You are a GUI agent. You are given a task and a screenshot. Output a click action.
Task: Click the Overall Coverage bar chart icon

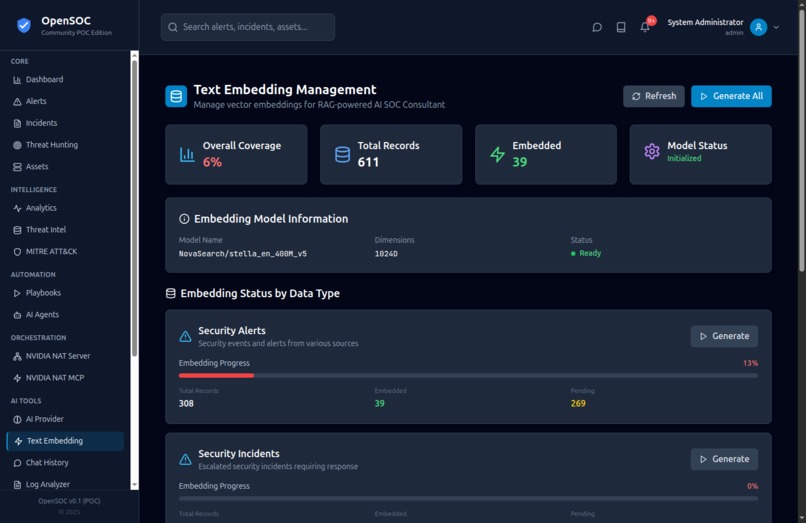click(x=187, y=154)
